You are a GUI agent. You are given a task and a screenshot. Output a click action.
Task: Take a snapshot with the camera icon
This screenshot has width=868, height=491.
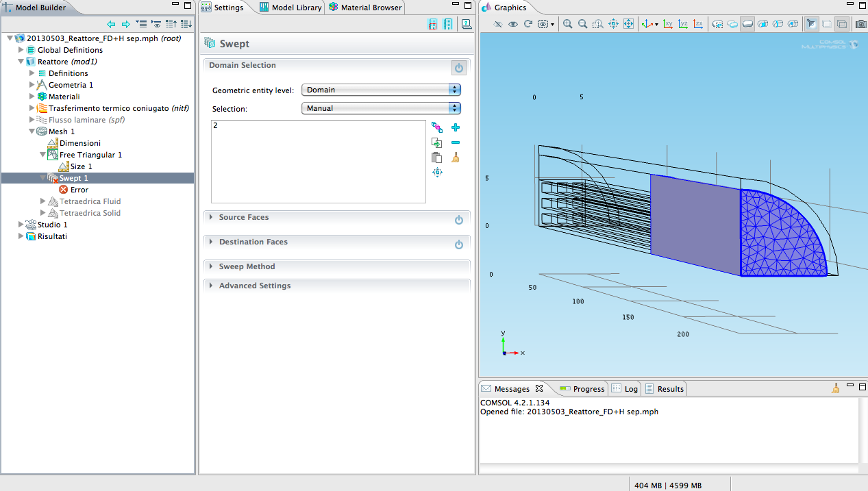860,24
